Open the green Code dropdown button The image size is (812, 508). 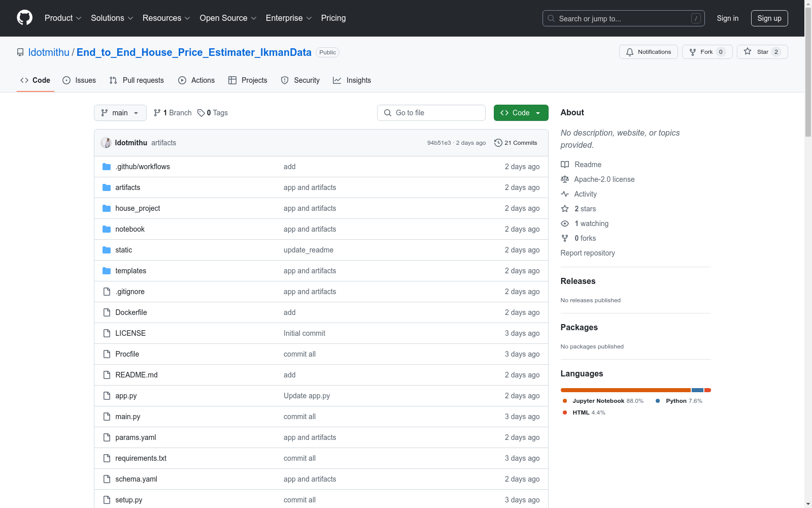click(x=521, y=113)
